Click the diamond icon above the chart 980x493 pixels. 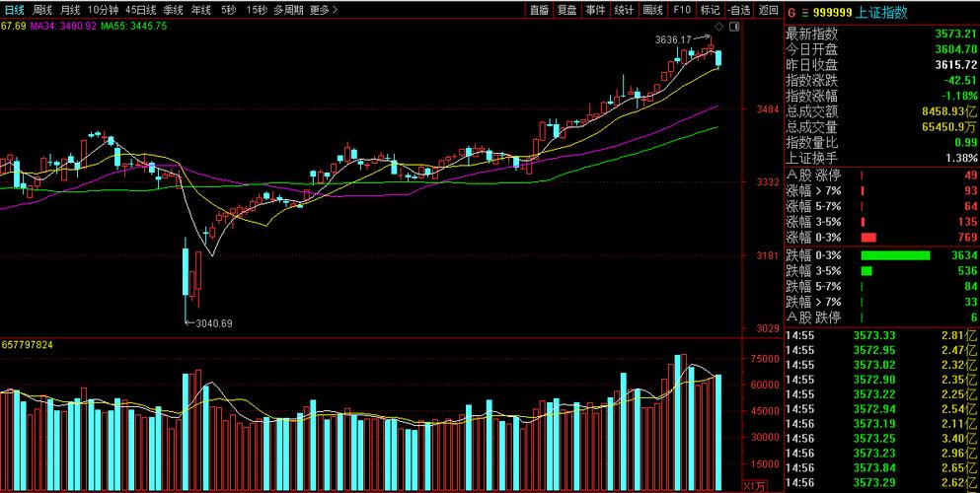[x=717, y=25]
